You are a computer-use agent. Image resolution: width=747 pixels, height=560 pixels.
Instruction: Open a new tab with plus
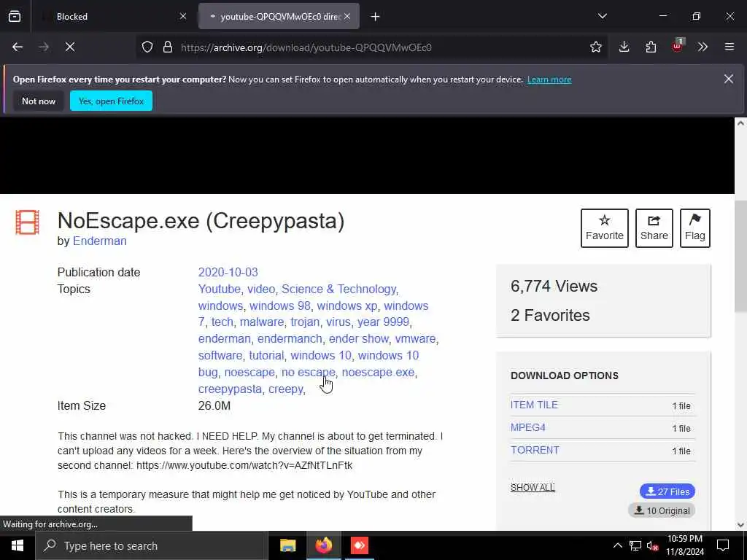click(x=375, y=17)
